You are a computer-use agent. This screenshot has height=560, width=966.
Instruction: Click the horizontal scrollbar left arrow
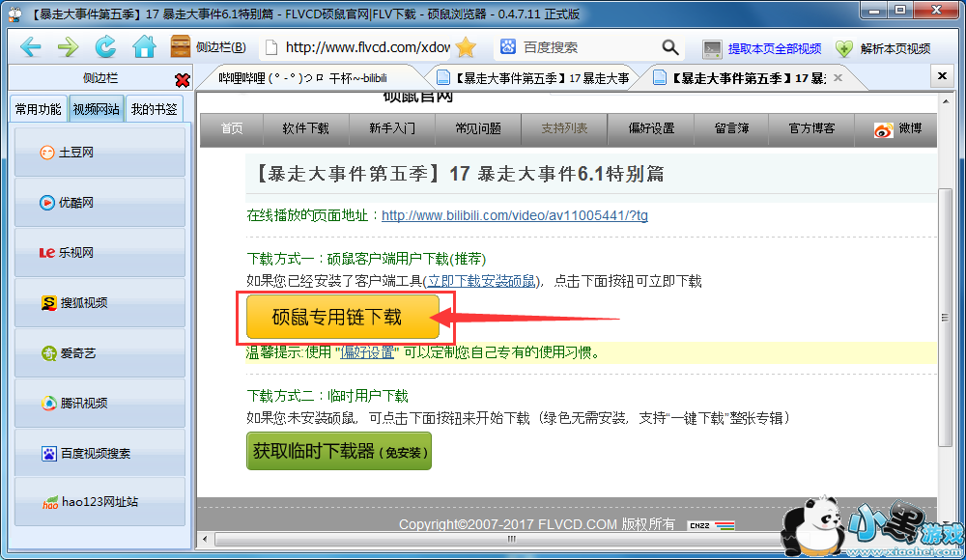click(205, 539)
